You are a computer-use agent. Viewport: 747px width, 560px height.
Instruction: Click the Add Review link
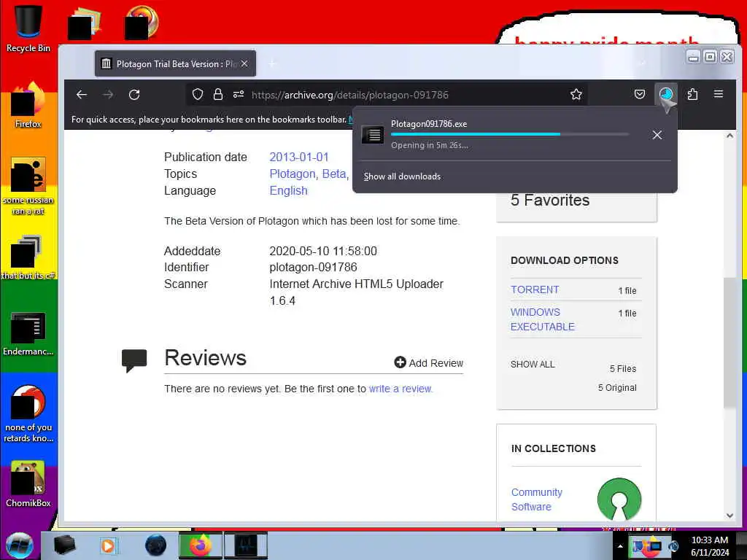[x=429, y=363]
